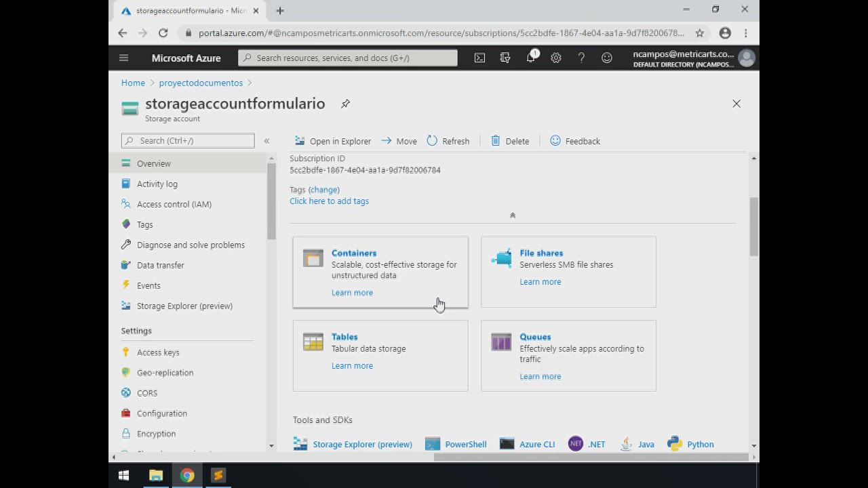Click the Tables tile icon
Screen dimensions: 868x488
tap(313, 342)
